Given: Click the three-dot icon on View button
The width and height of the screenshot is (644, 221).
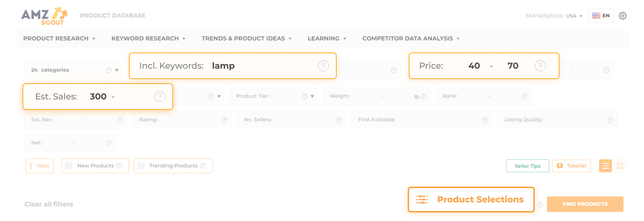Looking at the screenshot, I should 31,166.
